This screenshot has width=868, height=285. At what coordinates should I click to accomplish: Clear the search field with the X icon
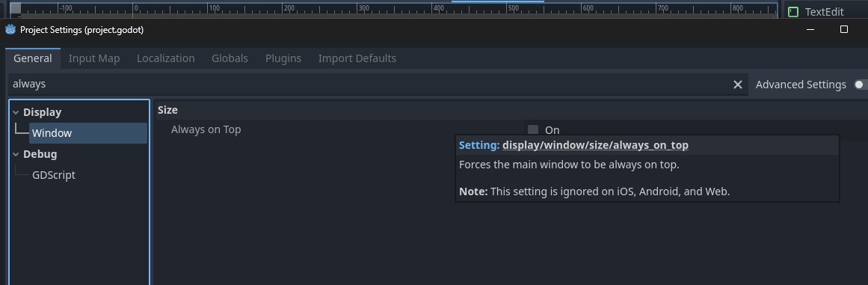(737, 85)
